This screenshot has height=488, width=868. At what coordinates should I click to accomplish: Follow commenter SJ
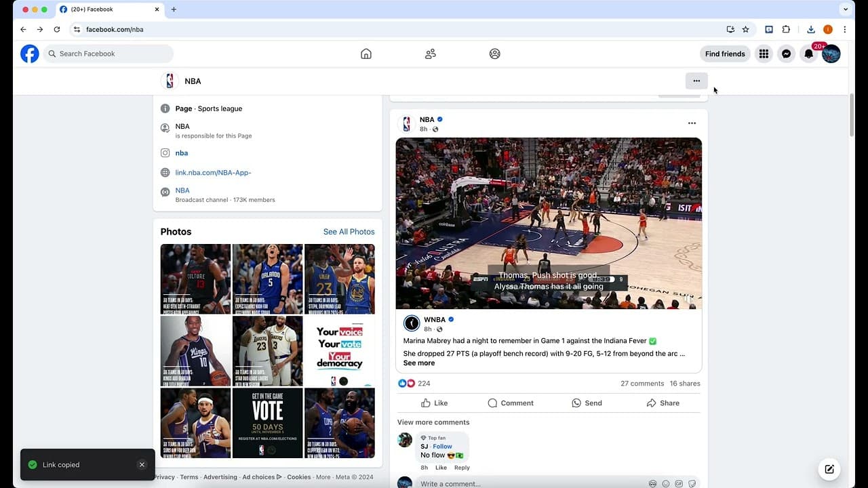pos(443,447)
